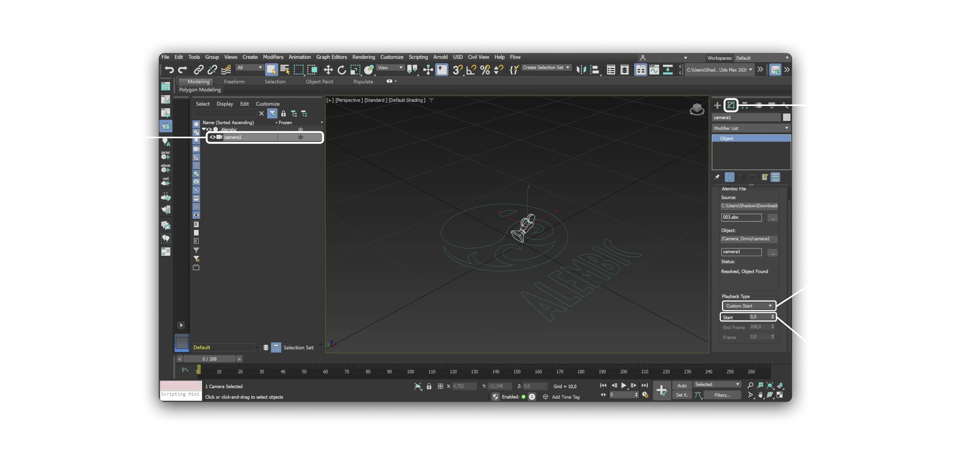980x455 pixels.
Task: Open the Custom Start playback type dropdown
Action: (x=749, y=306)
